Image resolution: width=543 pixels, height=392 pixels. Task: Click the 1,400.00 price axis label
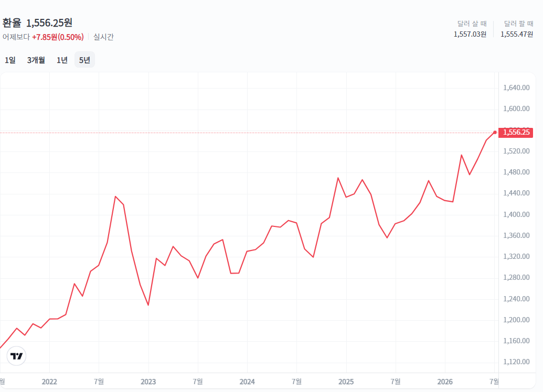tap(516, 214)
